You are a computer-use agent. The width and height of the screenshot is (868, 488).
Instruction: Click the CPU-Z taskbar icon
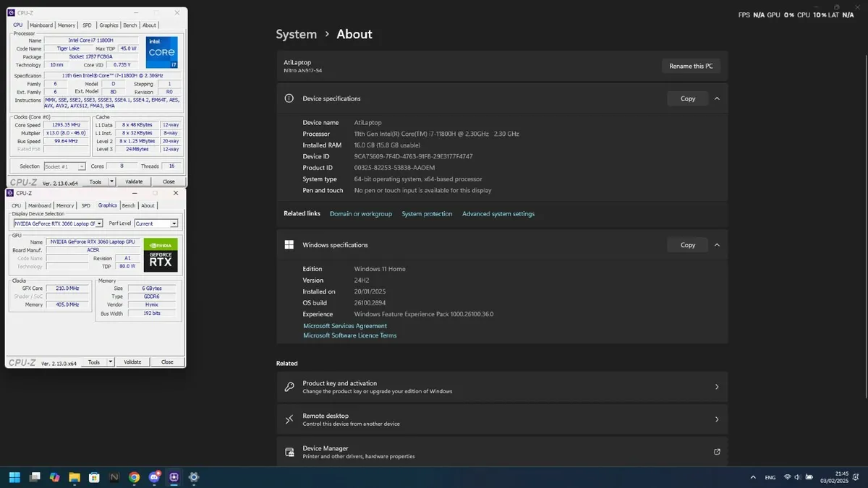tap(174, 477)
